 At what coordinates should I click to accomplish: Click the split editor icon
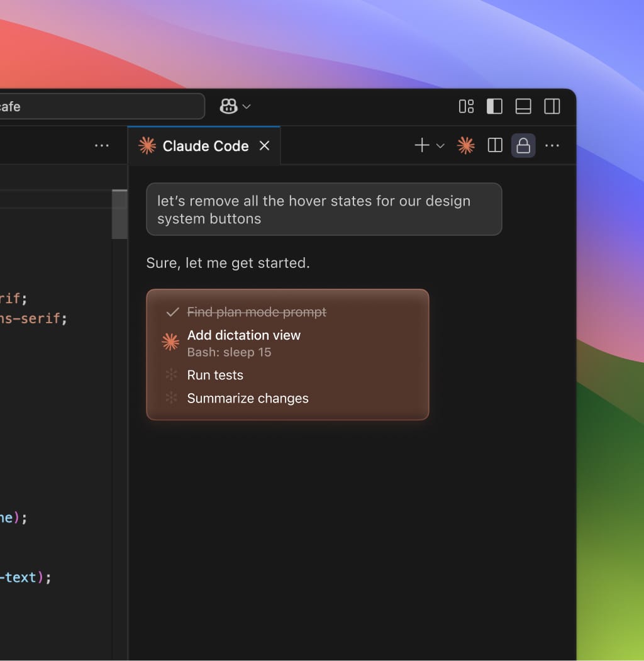(x=495, y=146)
